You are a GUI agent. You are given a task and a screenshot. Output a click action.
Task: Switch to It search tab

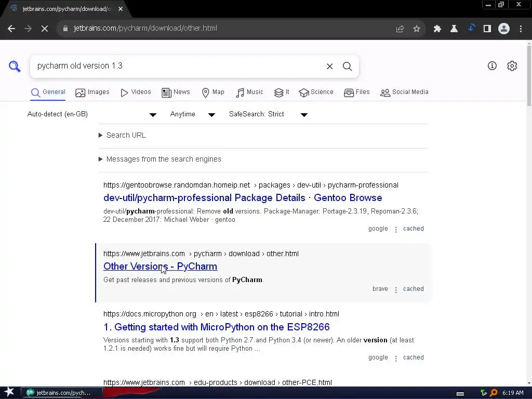pyautogui.click(x=281, y=92)
